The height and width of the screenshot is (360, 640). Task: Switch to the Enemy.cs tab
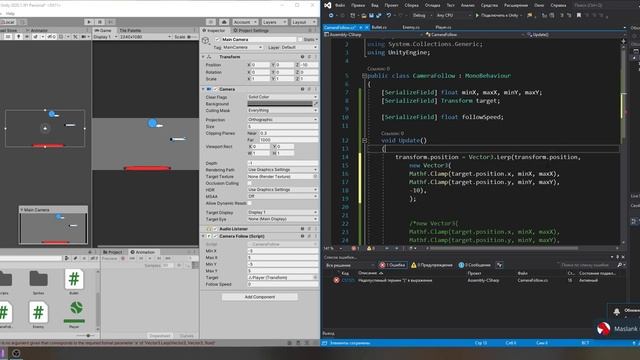411,27
